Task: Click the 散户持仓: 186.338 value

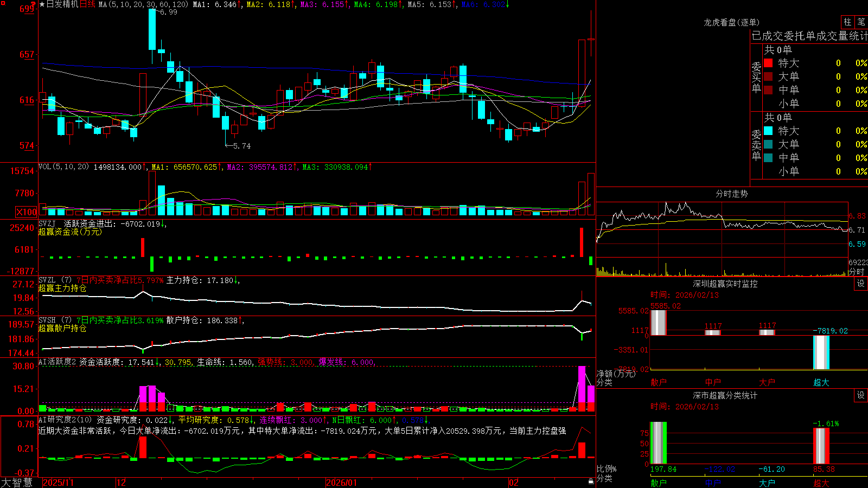Action: [204, 320]
